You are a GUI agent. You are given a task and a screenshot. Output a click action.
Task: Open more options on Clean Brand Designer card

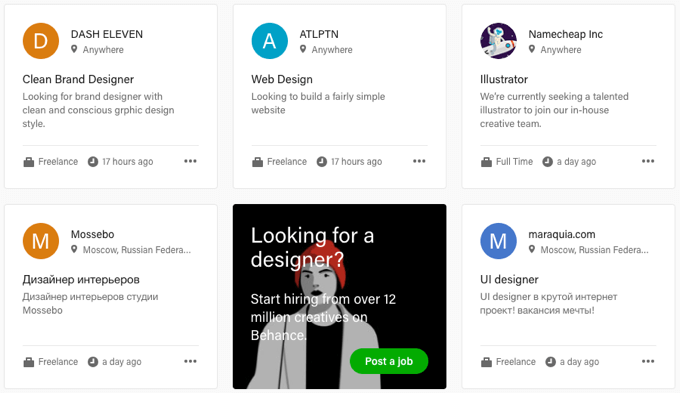190,161
